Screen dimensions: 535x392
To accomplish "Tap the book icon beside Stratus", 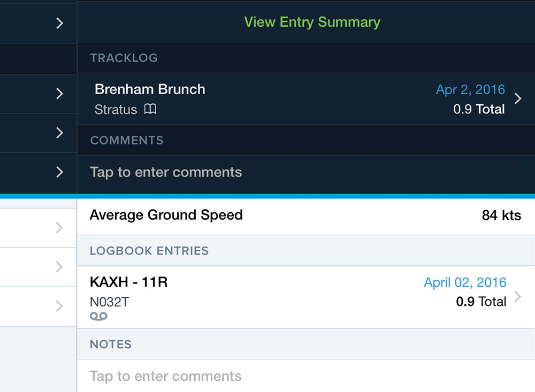I will (150, 110).
